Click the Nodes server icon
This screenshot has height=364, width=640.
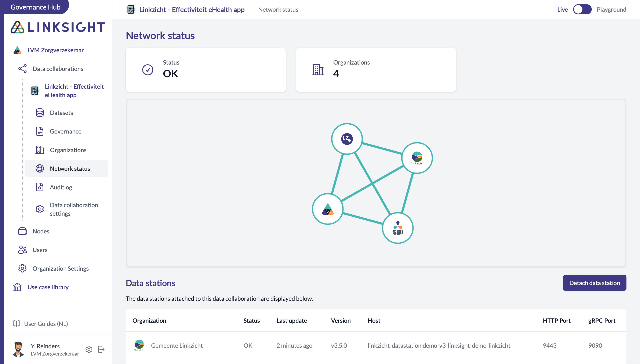22,231
